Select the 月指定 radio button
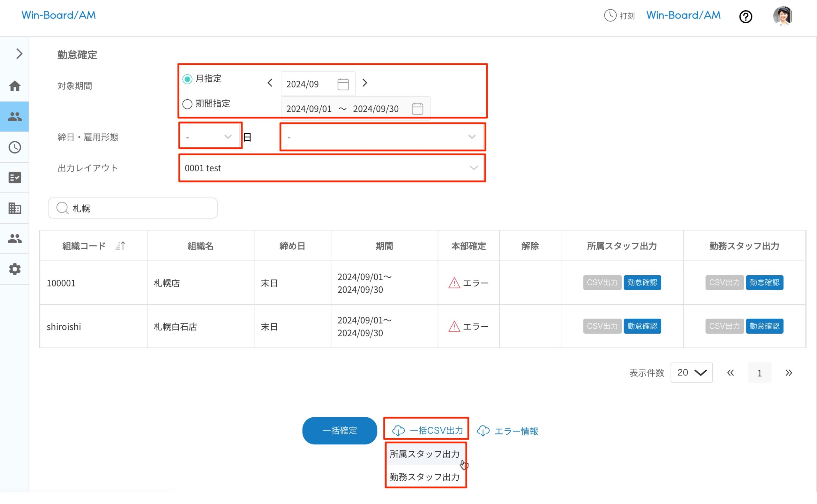The height and width of the screenshot is (504, 817). point(187,79)
